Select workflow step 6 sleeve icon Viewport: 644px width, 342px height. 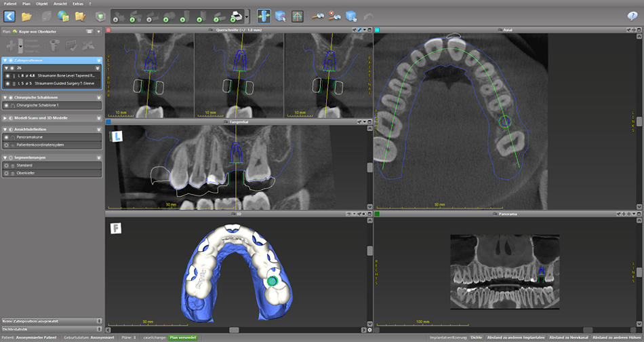tap(202, 17)
